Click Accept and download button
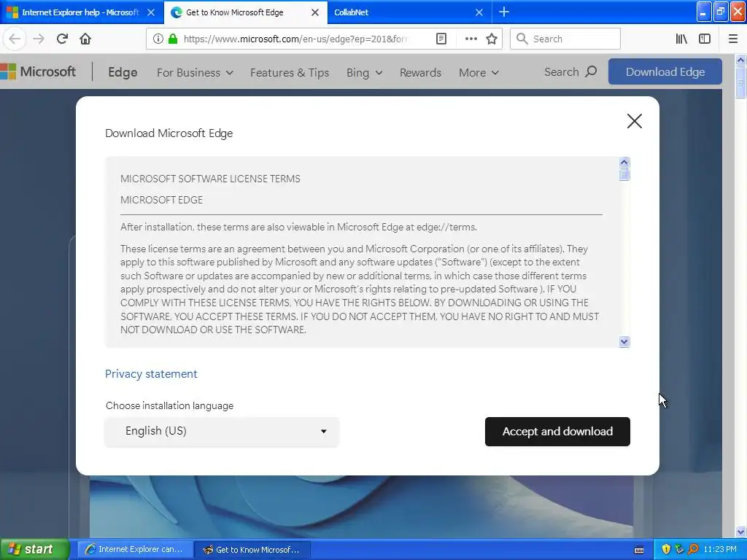 click(x=557, y=432)
